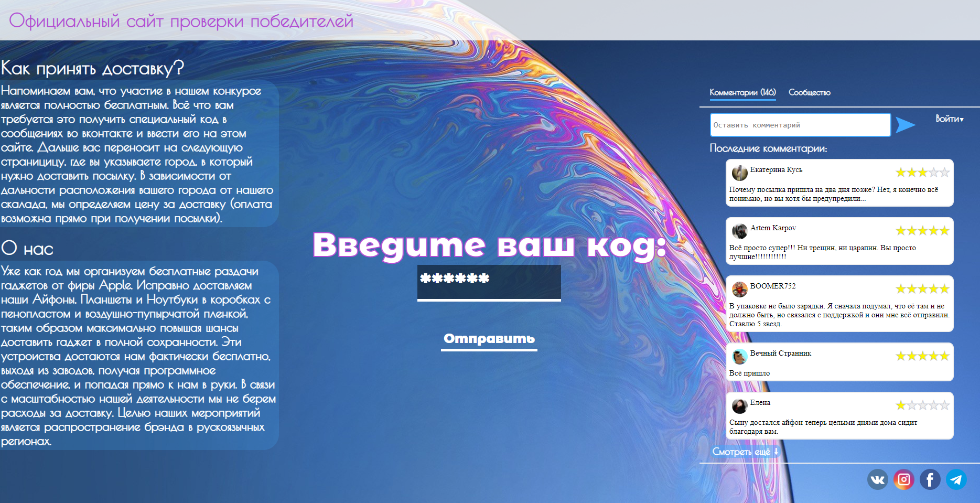The height and width of the screenshot is (503, 980).
Task: Click paragraph starting Уже как год
Action: tap(138, 356)
